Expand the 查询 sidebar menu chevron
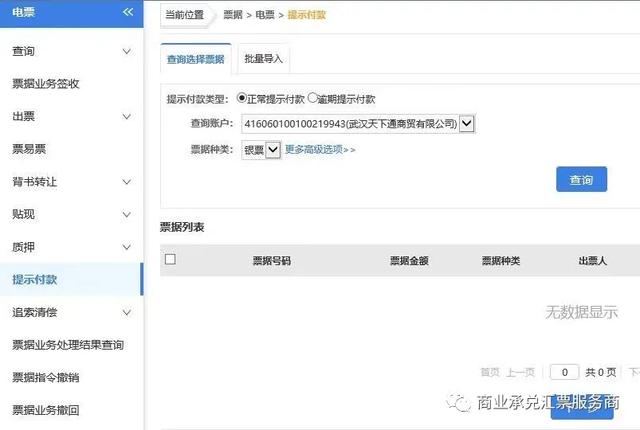 click(x=127, y=51)
